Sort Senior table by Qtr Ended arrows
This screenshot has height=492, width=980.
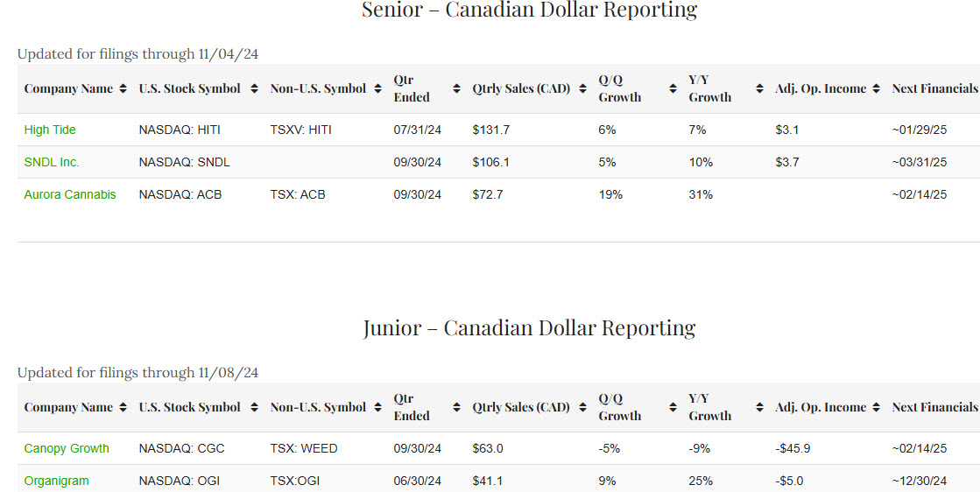pyautogui.click(x=456, y=88)
